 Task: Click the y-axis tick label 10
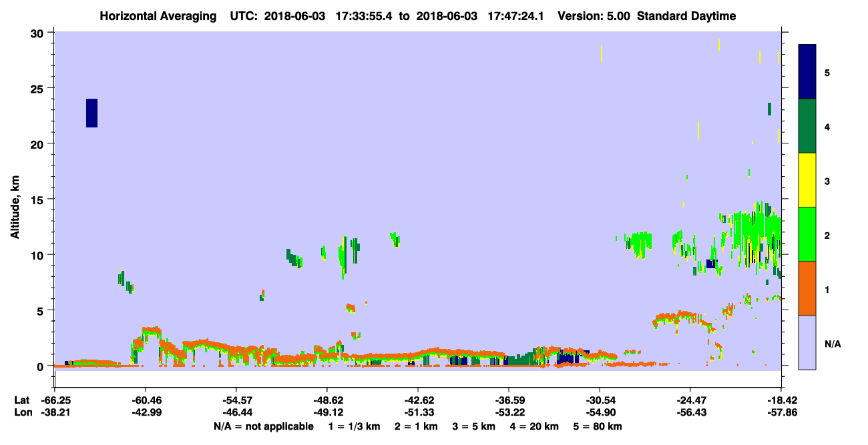(38, 255)
